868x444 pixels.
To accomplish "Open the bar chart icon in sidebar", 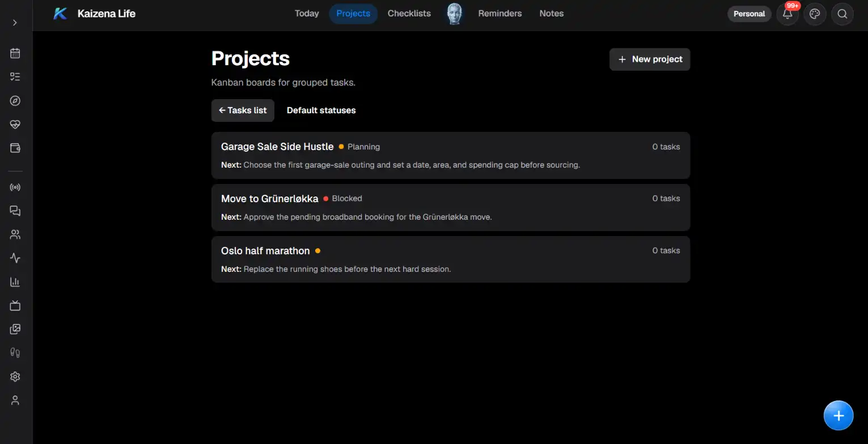I will tap(15, 282).
